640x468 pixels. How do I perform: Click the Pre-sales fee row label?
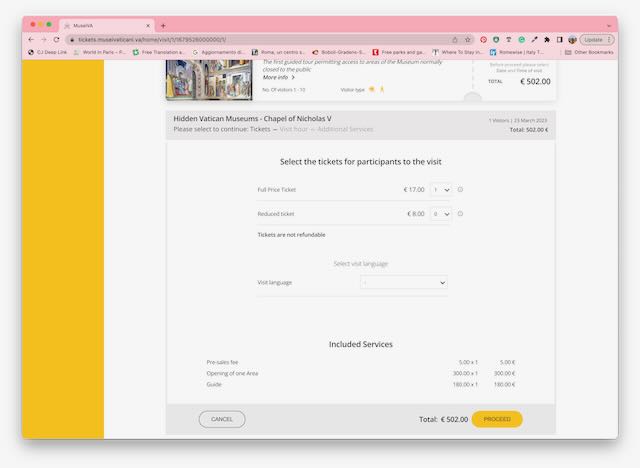point(222,362)
